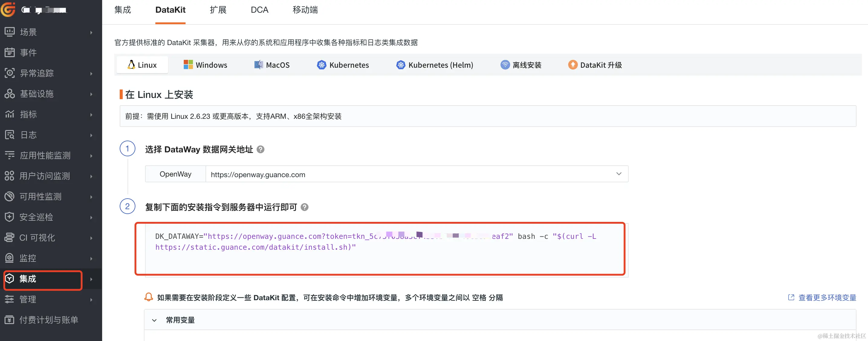Click help icon next to DataWay heading
Screen dimensions: 868x341
coord(261,149)
